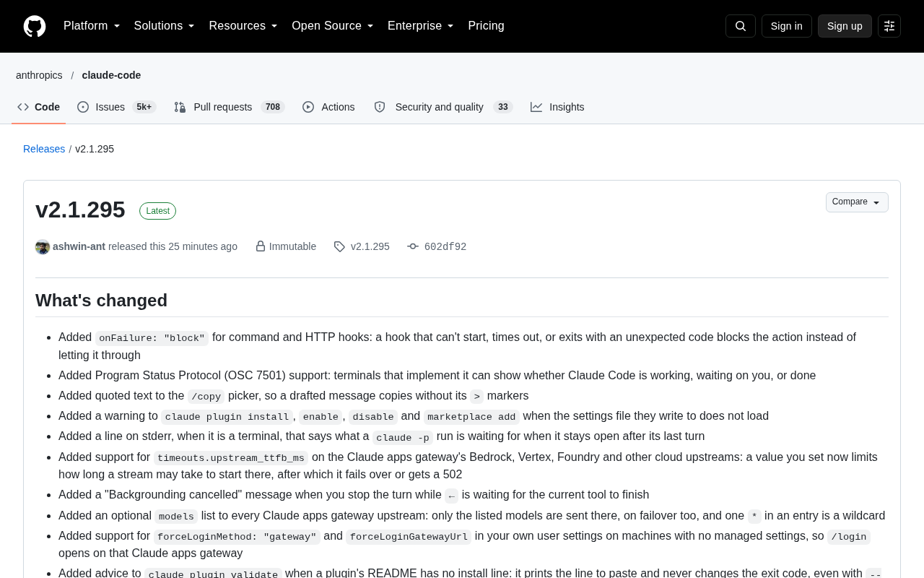
Task: Click the tag icon beside v2.1.295
Action: (x=339, y=247)
